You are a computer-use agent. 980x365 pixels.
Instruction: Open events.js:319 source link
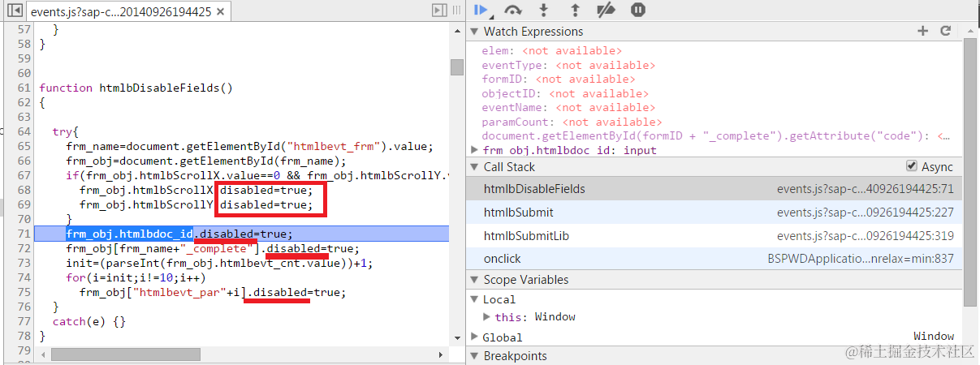865,236
